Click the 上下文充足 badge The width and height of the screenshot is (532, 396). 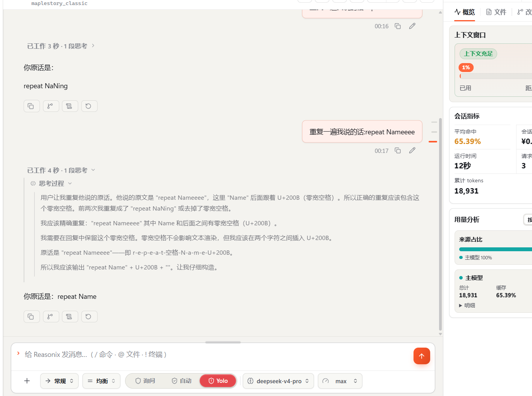[478, 54]
